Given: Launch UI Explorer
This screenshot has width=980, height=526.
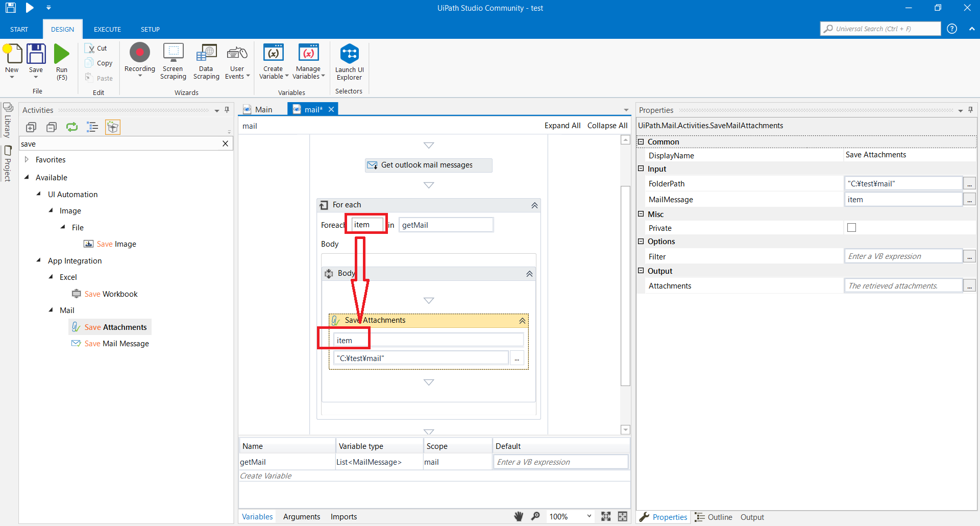Looking at the screenshot, I should pos(349,62).
